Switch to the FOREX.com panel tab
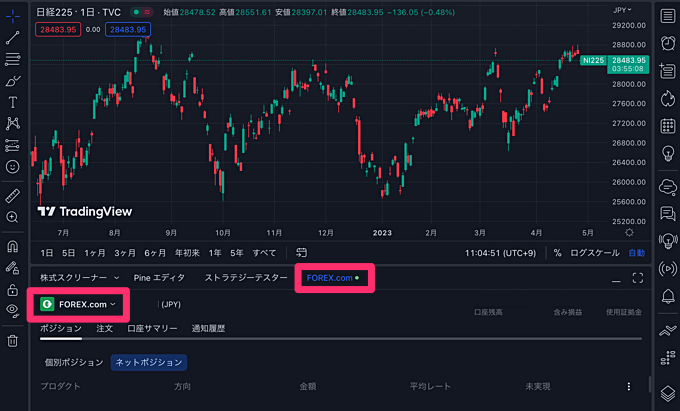This screenshot has height=411, width=680. click(333, 278)
